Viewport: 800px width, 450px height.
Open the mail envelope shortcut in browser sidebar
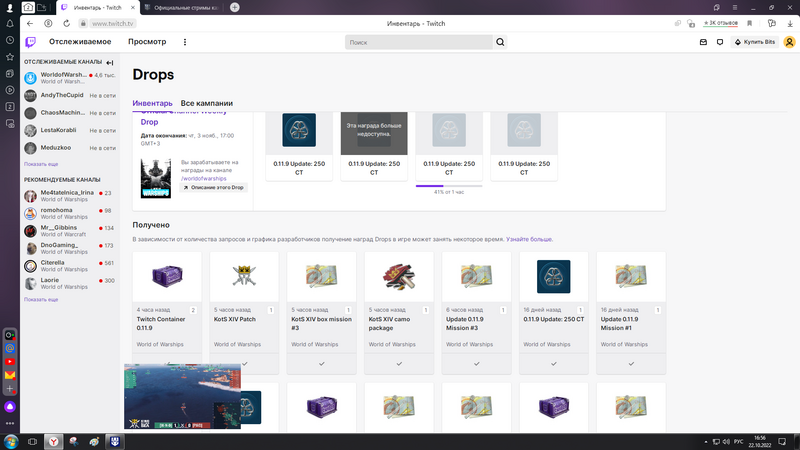[10, 375]
